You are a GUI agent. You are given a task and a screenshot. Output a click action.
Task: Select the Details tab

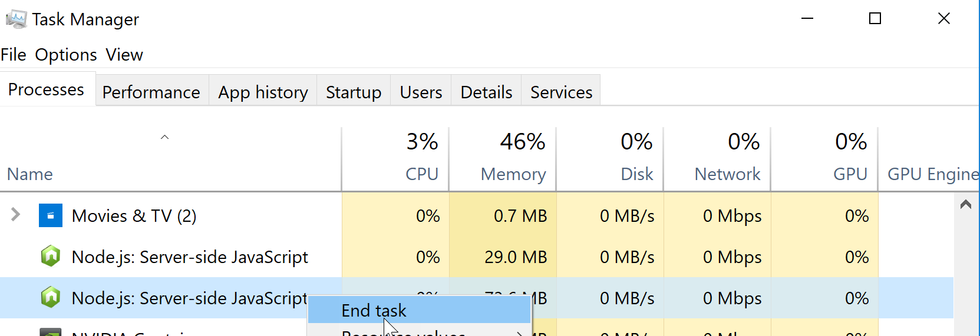(486, 92)
